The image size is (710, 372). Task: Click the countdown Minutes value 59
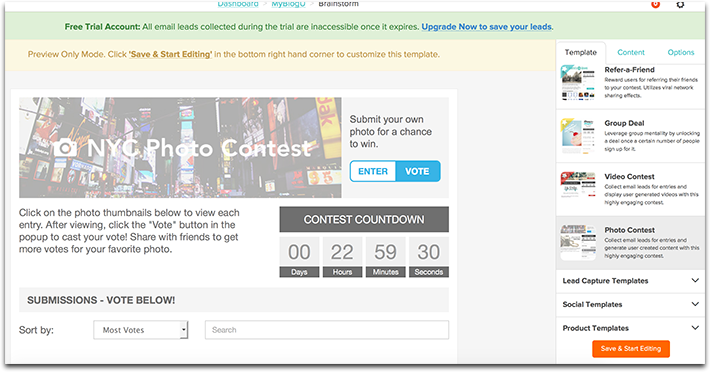(x=385, y=252)
